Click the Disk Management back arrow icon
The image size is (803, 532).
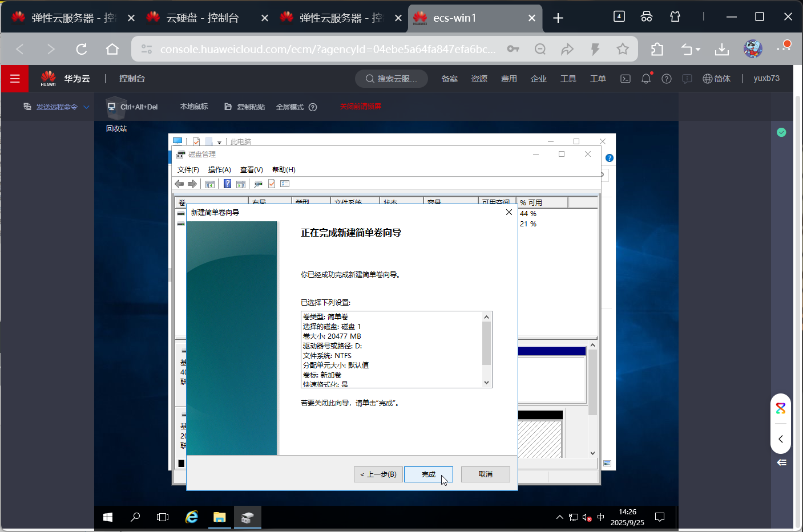179,184
